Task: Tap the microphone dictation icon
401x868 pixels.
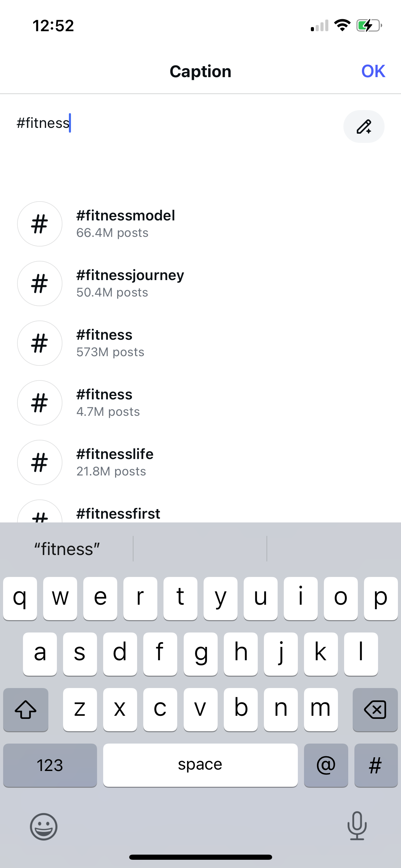Action: pos(357,826)
